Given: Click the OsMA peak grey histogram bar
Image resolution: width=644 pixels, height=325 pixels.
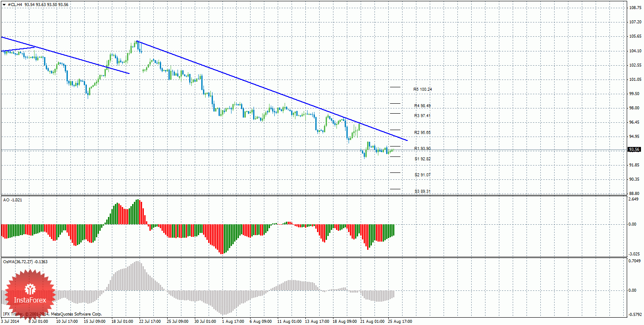Looking at the screenshot, I should pyautogui.click(x=138, y=275).
